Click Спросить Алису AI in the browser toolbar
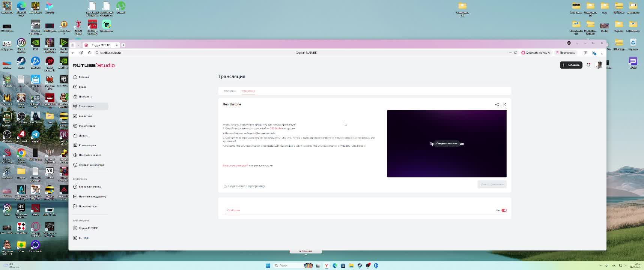The image size is (644, 270). [536, 52]
